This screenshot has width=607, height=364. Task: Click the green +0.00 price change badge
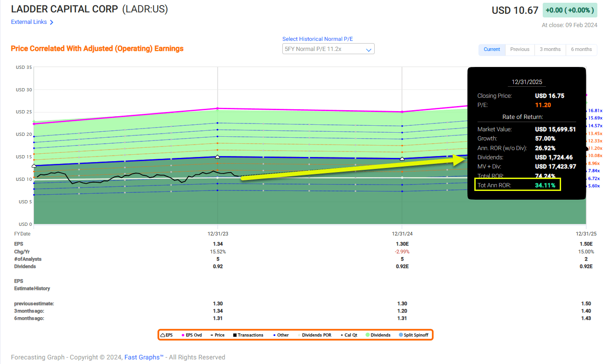click(x=570, y=10)
